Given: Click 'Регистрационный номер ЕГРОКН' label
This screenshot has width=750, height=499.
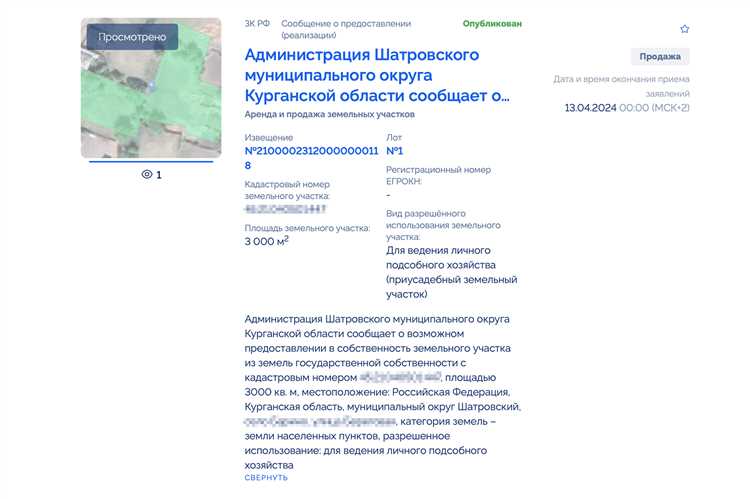Looking at the screenshot, I should (x=438, y=176).
